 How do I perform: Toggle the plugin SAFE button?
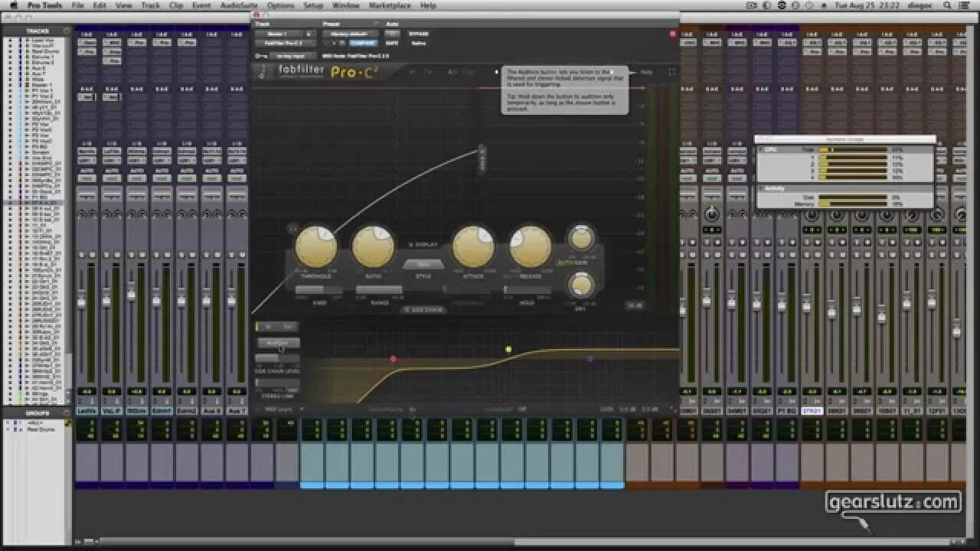(391, 44)
